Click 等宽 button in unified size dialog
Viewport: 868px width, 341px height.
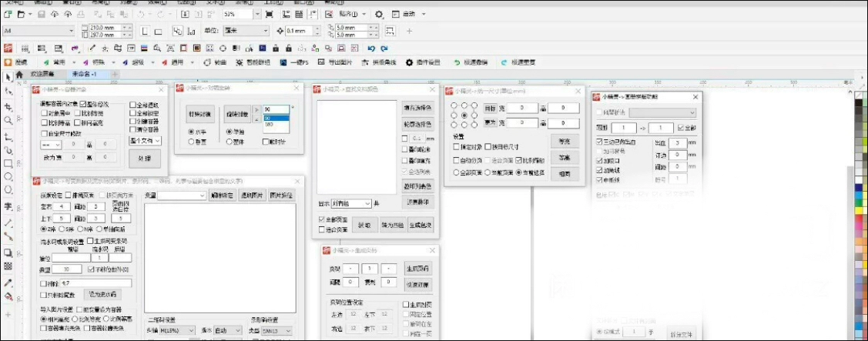point(564,141)
